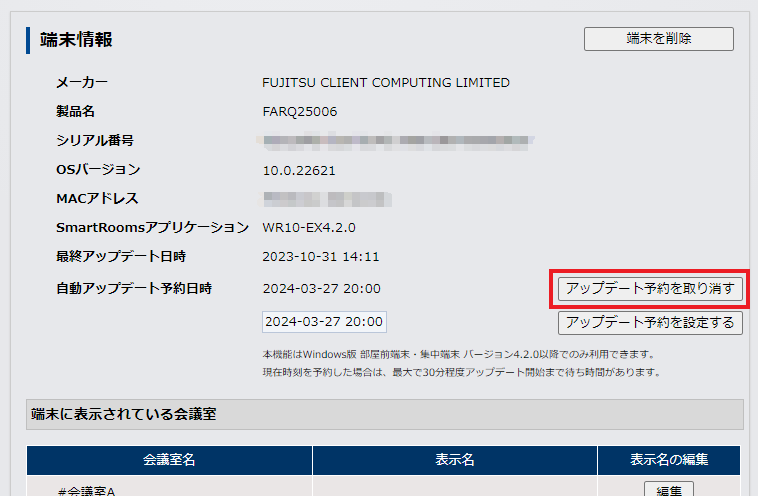This screenshot has height=496, width=758.
Task: Select the app version text WR10-EX4.2.0
Action: tap(309, 228)
